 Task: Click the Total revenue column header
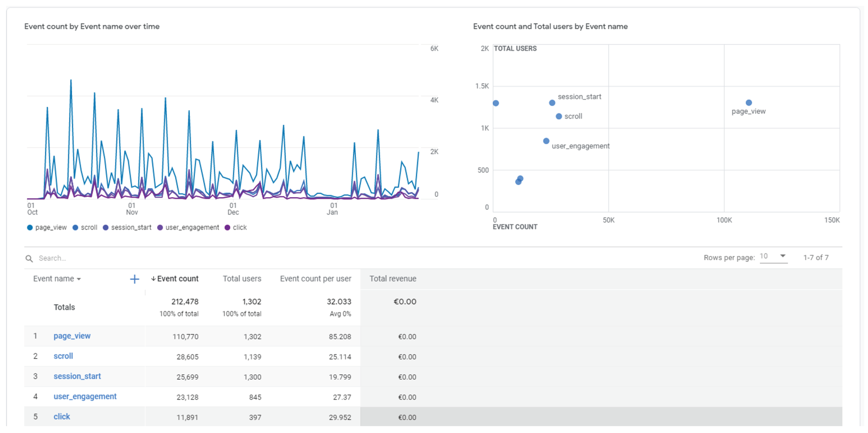392,279
